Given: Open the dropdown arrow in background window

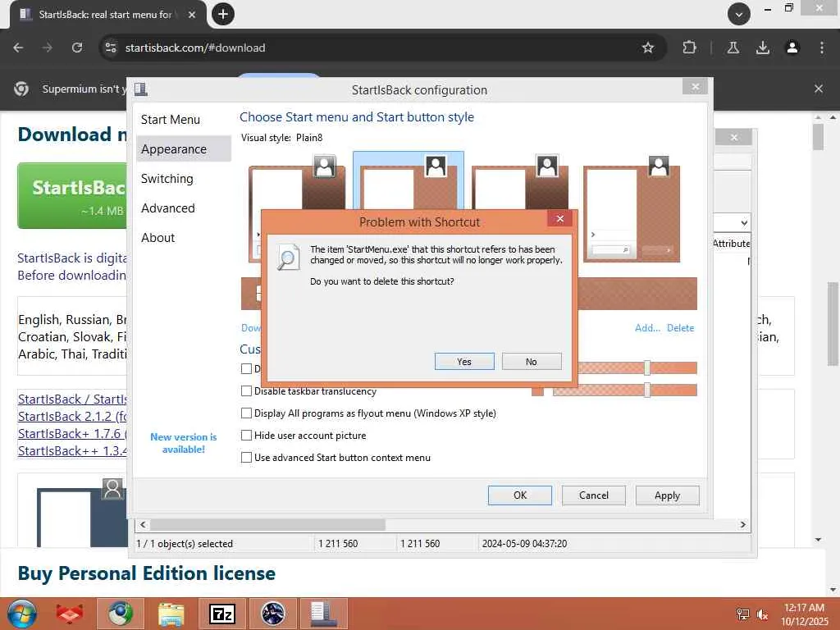Looking at the screenshot, I should coord(744,223).
